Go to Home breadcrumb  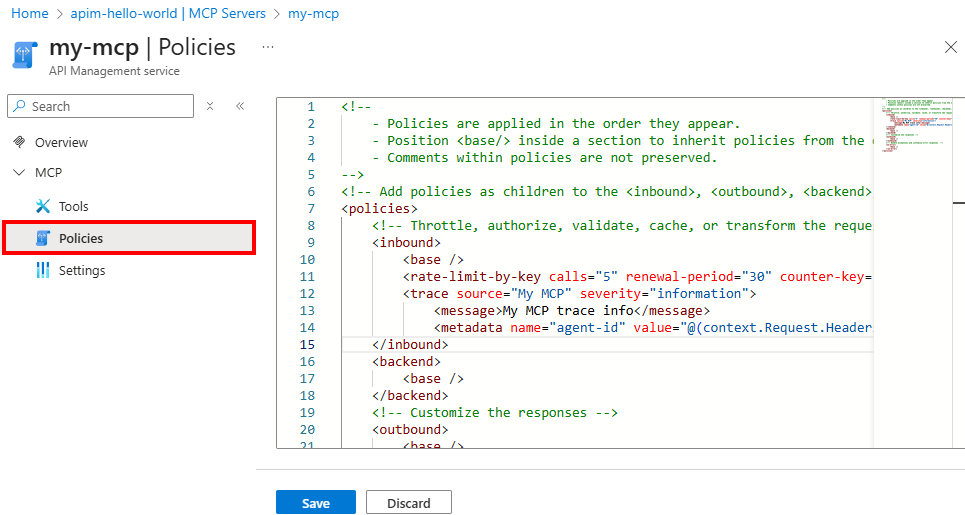30,14
